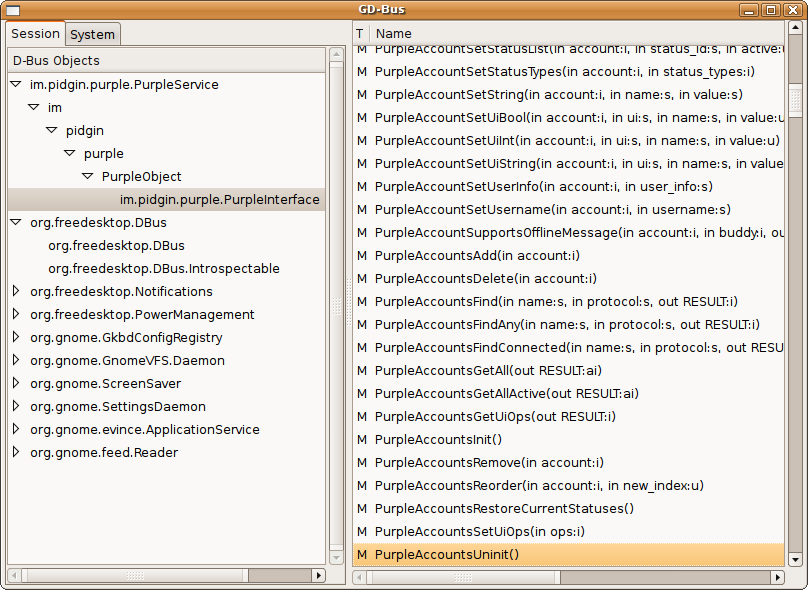Viewport: 808px width, 590px height.
Task: Select PurpleAccountSetUiBool method
Action: pyautogui.click(x=568, y=117)
